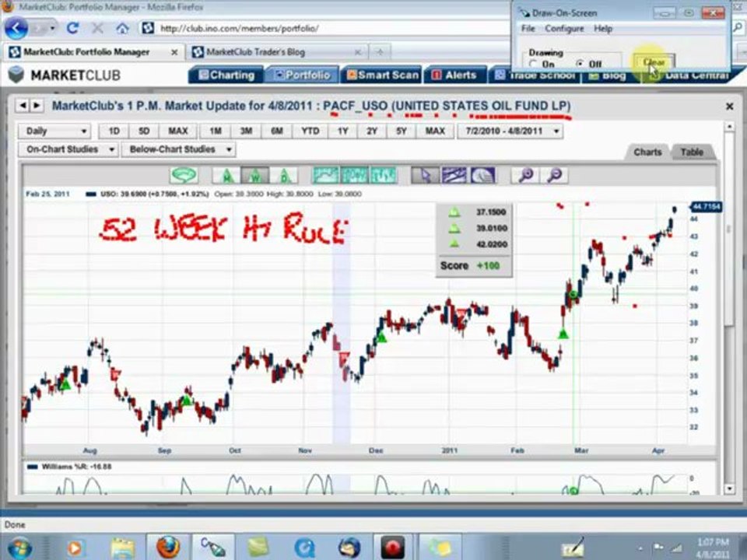747x560 pixels.
Task: Set 3M time range button
Action: (246, 131)
